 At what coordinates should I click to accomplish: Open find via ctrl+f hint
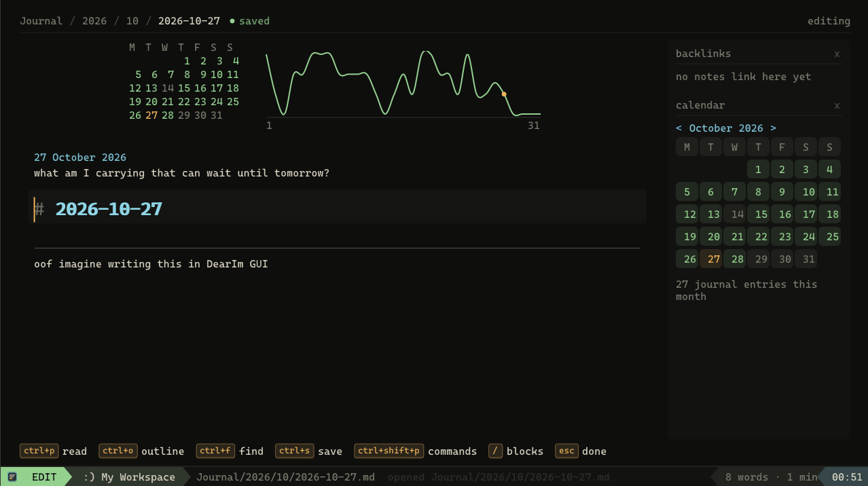(230, 451)
